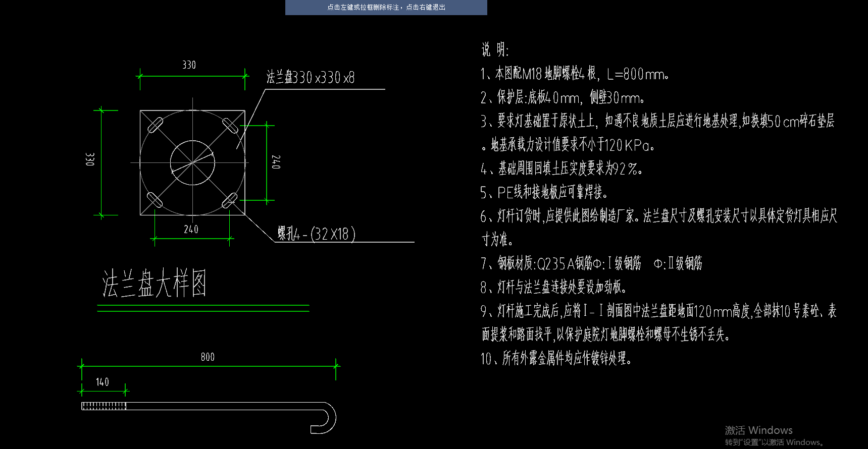Click the 800 bolt length dimension

tap(208, 357)
